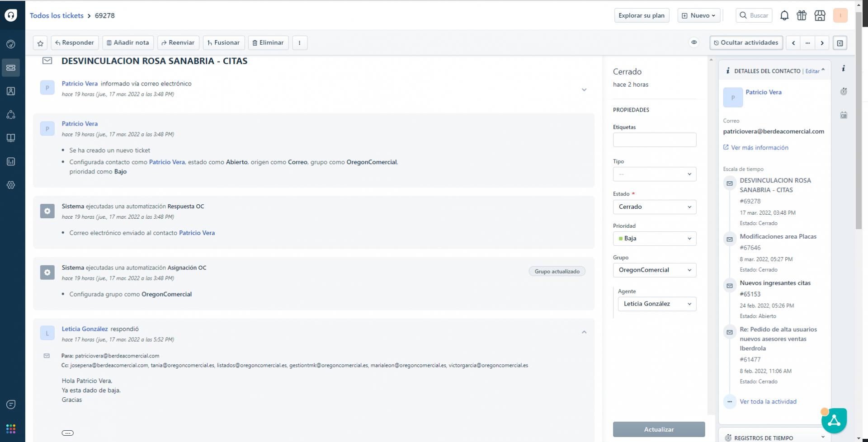
Task: Expand the Registros de tiempo section
Action: pyautogui.click(x=823, y=437)
